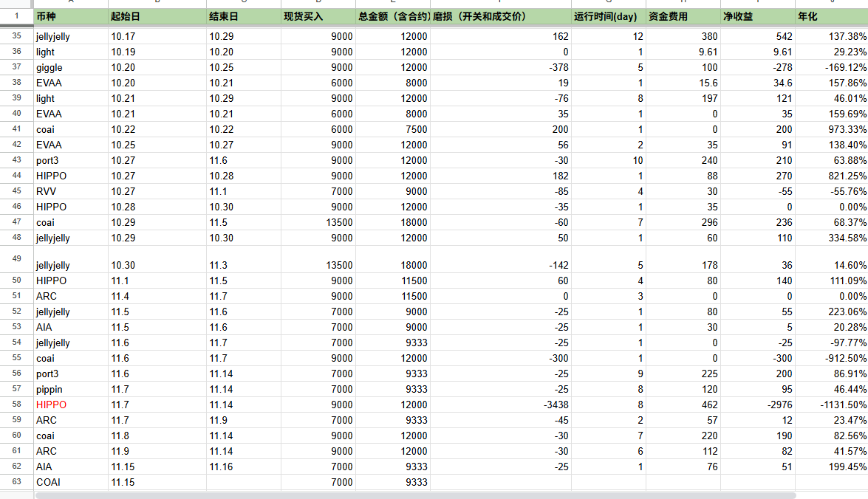Select the 10.17 start date cell
This screenshot has width=868, height=499.
(157, 36)
